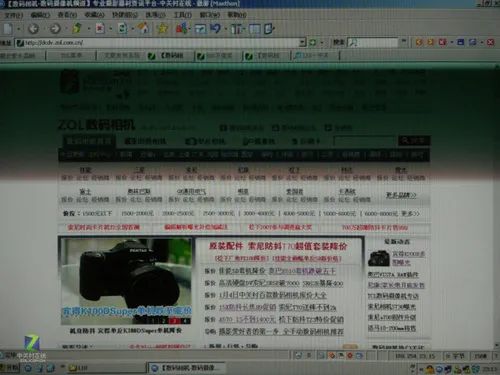Expand the dropdown beside the search field

(404, 42)
